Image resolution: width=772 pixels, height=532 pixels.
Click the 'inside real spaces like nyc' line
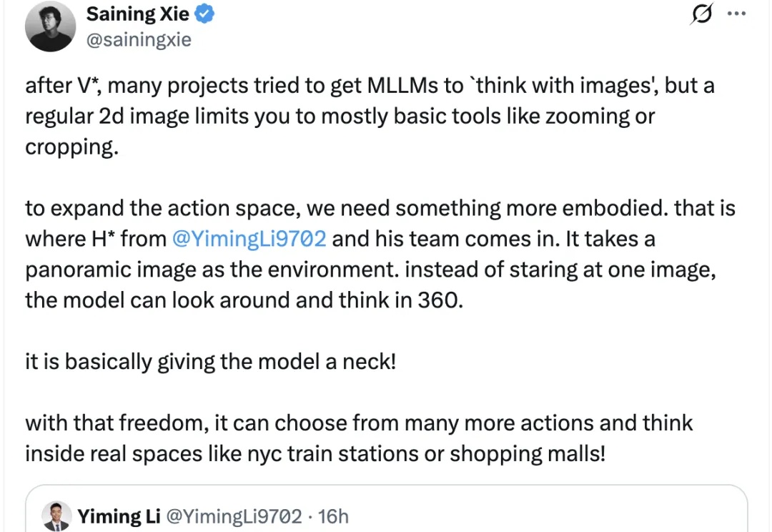click(x=315, y=453)
